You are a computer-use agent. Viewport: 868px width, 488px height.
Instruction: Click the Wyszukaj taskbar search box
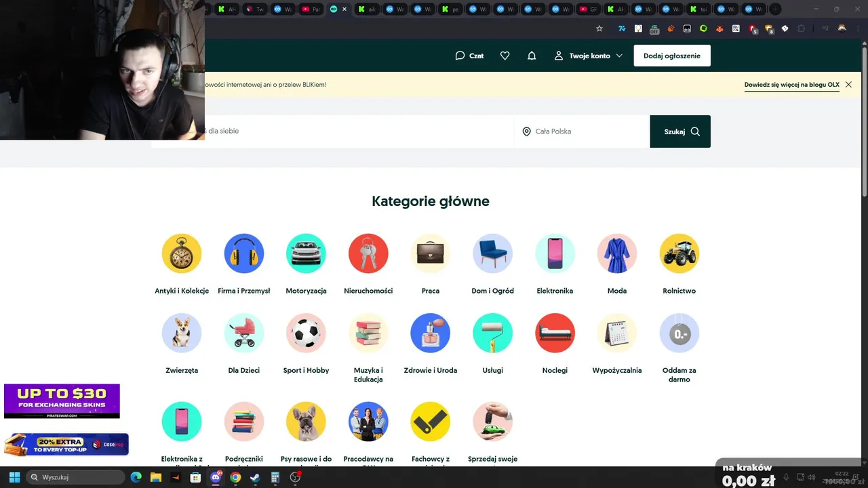click(75, 477)
